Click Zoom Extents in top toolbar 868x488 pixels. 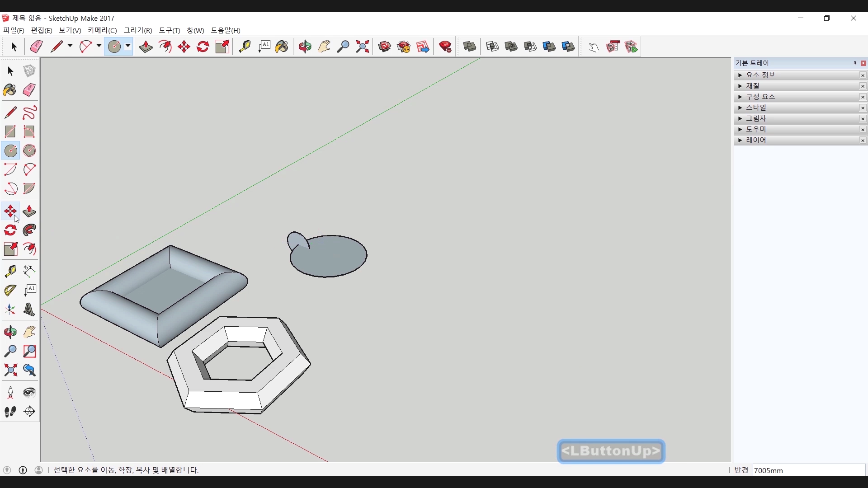point(363,47)
